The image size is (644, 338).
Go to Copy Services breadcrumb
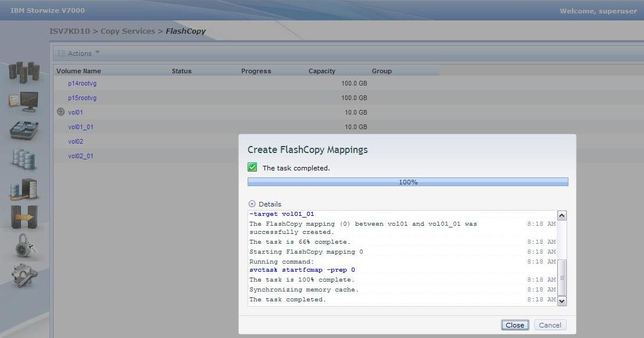click(x=128, y=31)
